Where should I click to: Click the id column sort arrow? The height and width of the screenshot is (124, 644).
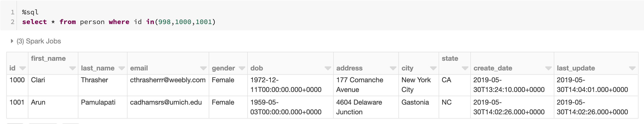coord(22,68)
